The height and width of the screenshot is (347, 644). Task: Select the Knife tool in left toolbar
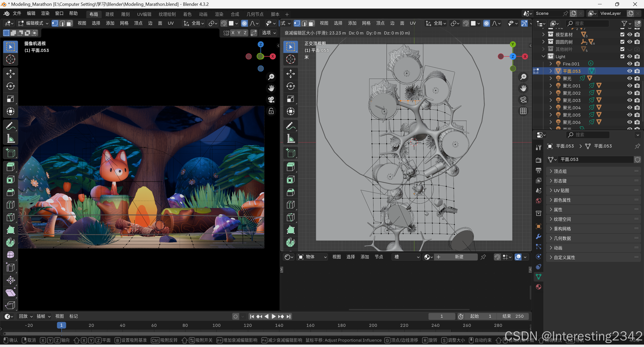10,217
